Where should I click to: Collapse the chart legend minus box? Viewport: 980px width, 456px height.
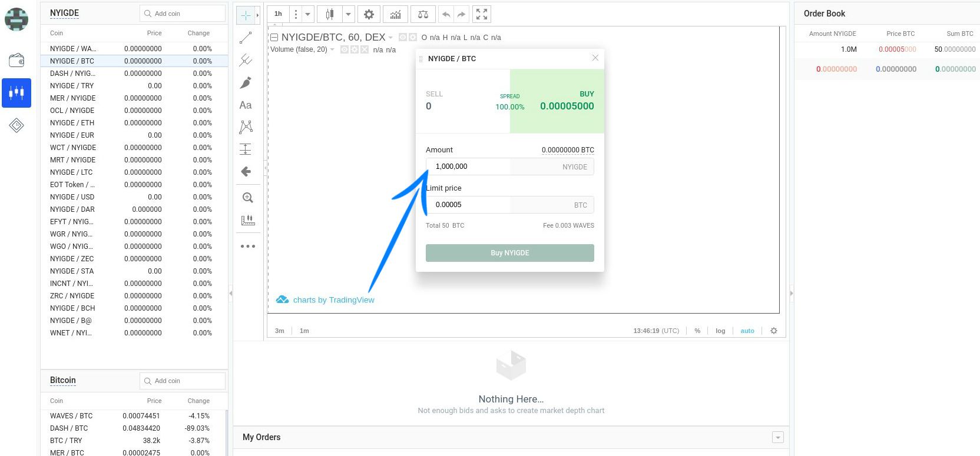274,37
